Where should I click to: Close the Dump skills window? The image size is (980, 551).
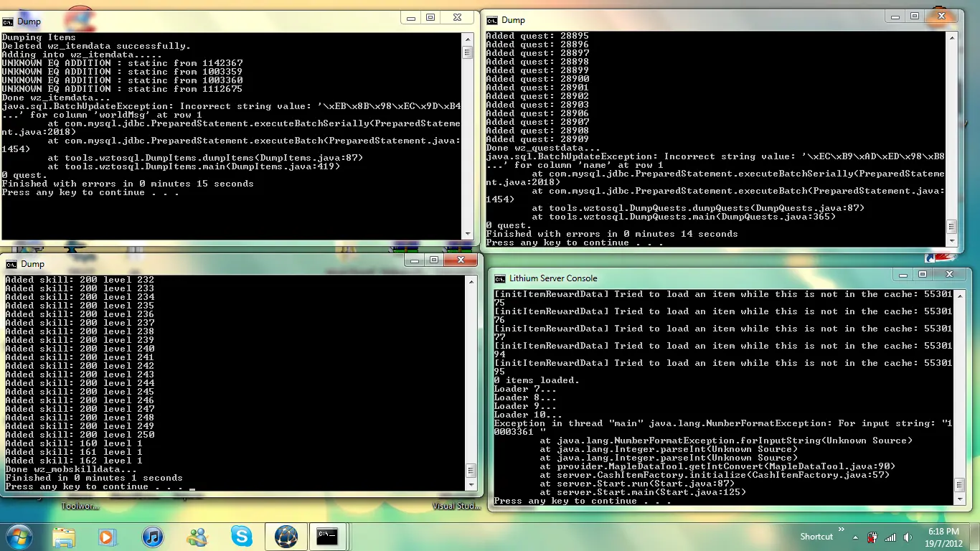pos(461,260)
